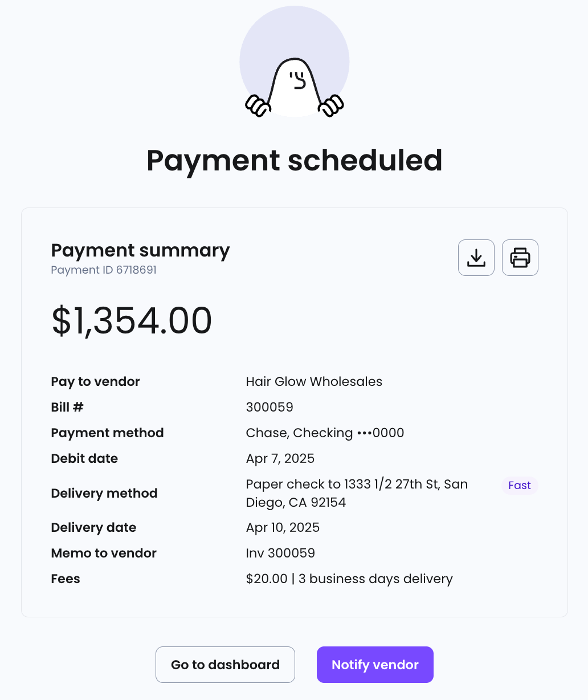Click the Delivery method label
This screenshot has width=588, height=700.
click(x=104, y=493)
